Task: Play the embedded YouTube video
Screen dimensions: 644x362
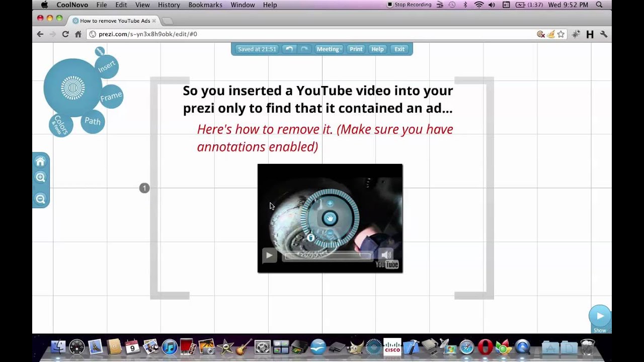Action: tap(269, 255)
